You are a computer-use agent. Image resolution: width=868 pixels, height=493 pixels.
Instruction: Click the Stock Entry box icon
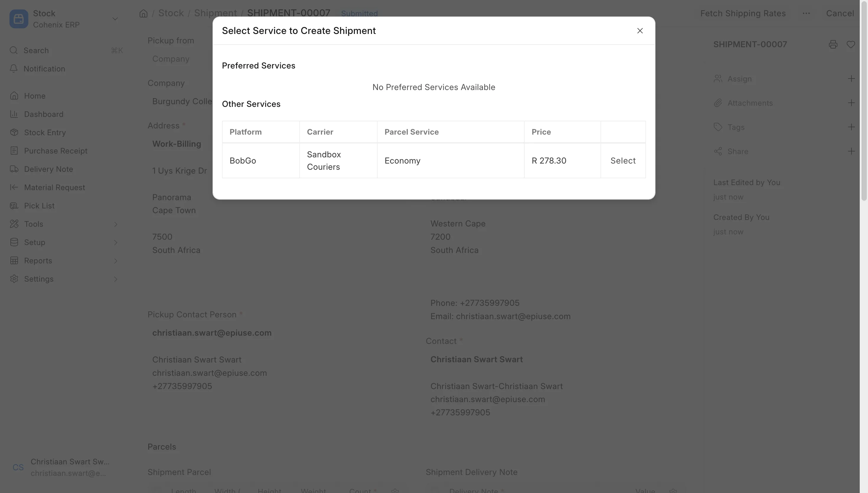(x=14, y=132)
